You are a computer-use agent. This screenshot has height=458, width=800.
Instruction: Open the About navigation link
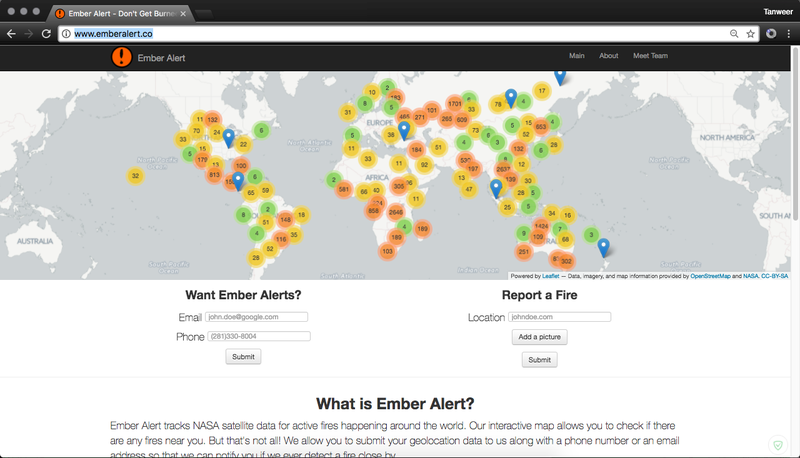point(608,56)
